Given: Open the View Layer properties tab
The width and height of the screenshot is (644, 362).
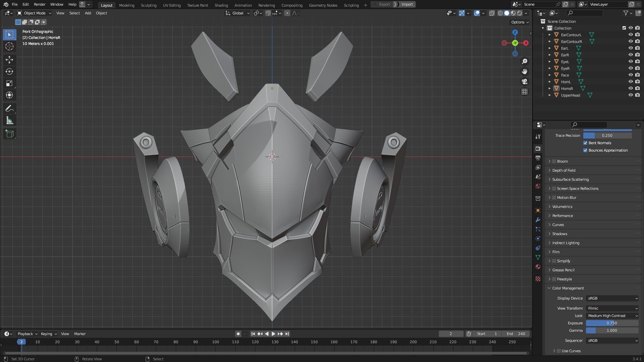Looking at the screenshot, I should (x=538, y=167).
